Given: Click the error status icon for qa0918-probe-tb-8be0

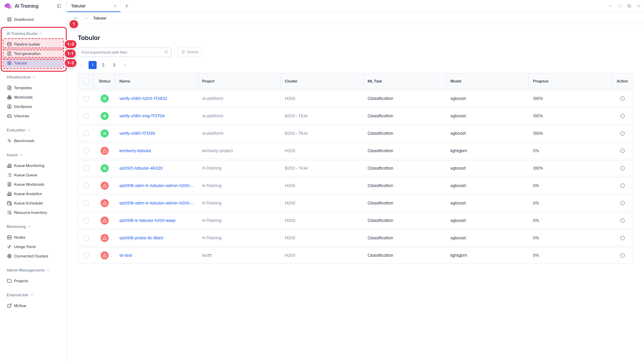Looking at the screenshot, I should pyautogui.click(x=105, y=238).
